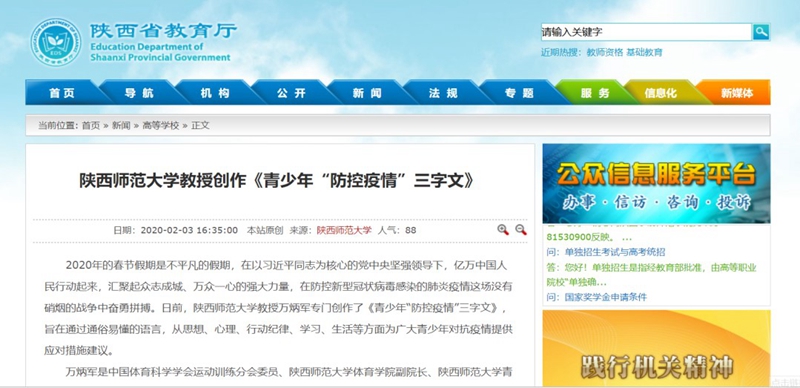Open the 公开 navigation tab

point(291,93)
